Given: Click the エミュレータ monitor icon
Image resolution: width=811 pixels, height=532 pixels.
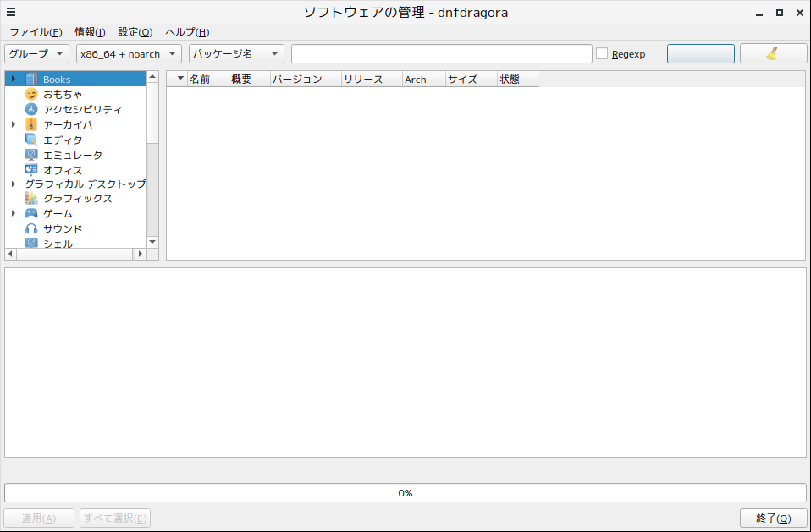Looking at the screenshot, I should [31, 155].
